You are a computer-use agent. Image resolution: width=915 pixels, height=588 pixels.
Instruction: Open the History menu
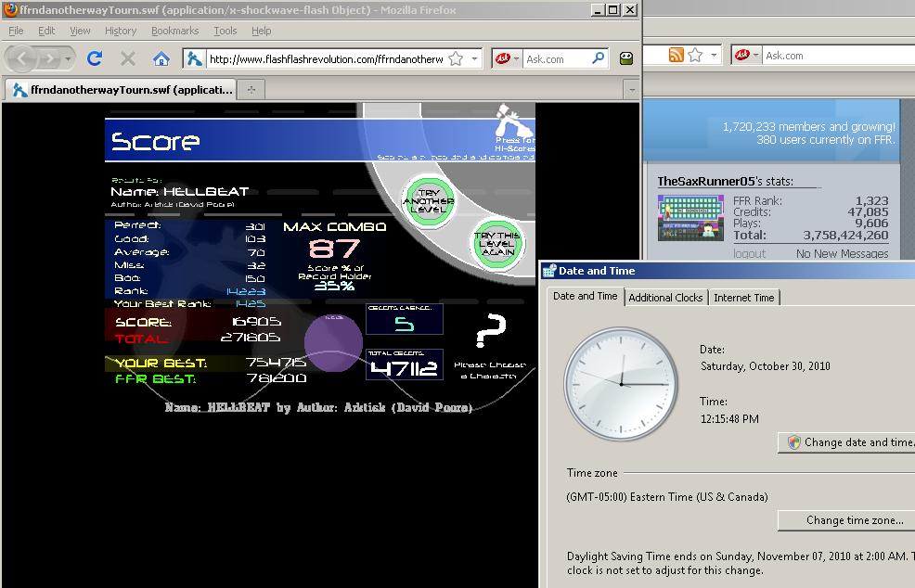(121, 31)
